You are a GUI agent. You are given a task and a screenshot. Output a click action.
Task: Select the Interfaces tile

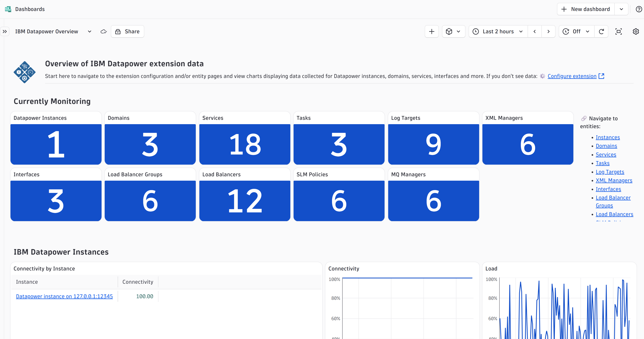pos(56,195)
